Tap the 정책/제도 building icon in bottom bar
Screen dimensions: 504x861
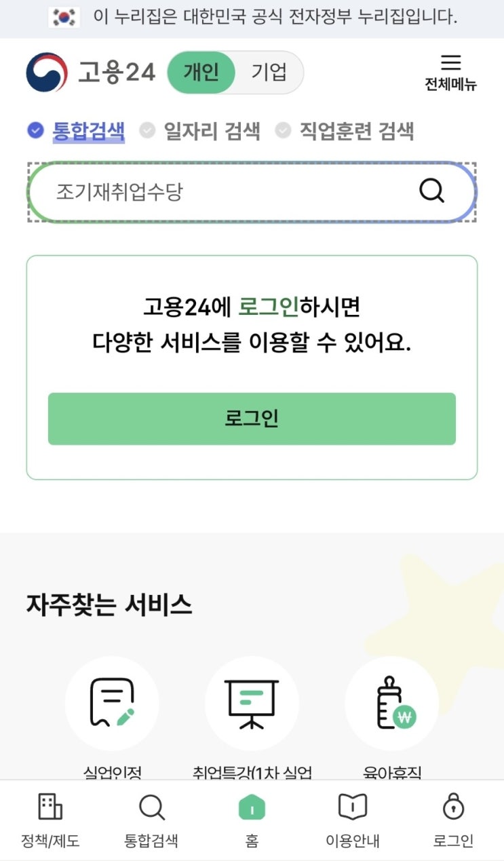(x=50, y=807)
